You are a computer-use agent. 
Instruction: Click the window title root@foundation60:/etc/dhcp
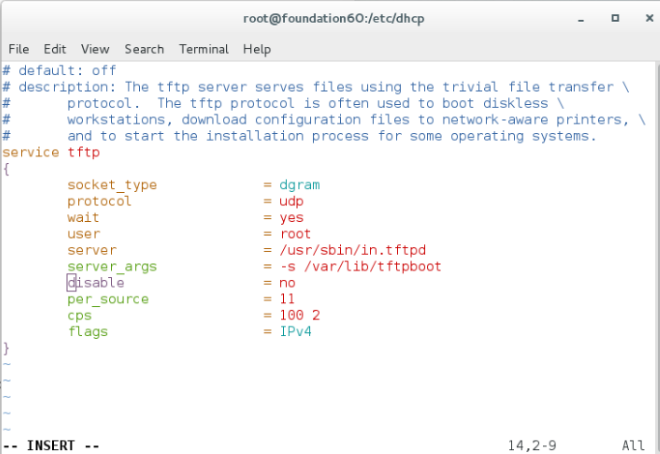pos(333,19)
